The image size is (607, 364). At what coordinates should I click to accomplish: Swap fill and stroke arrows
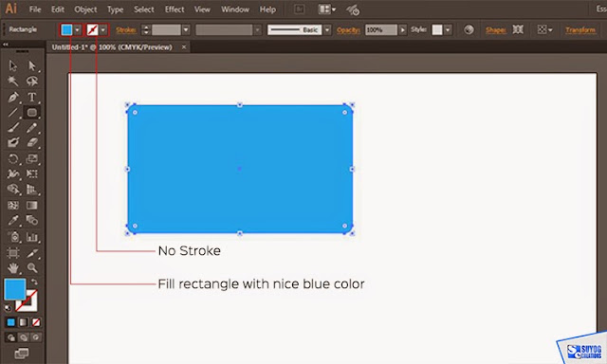(x=34, y=282)
